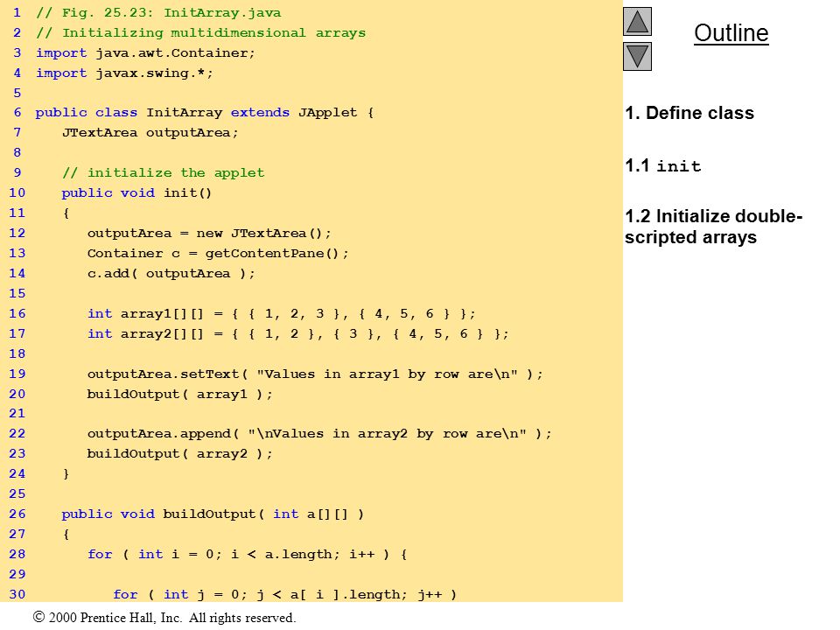Click the 'public void buildOutput( int a[][] )' line
Viewport: 840px width, 630px height.
[x=213, y=514]
